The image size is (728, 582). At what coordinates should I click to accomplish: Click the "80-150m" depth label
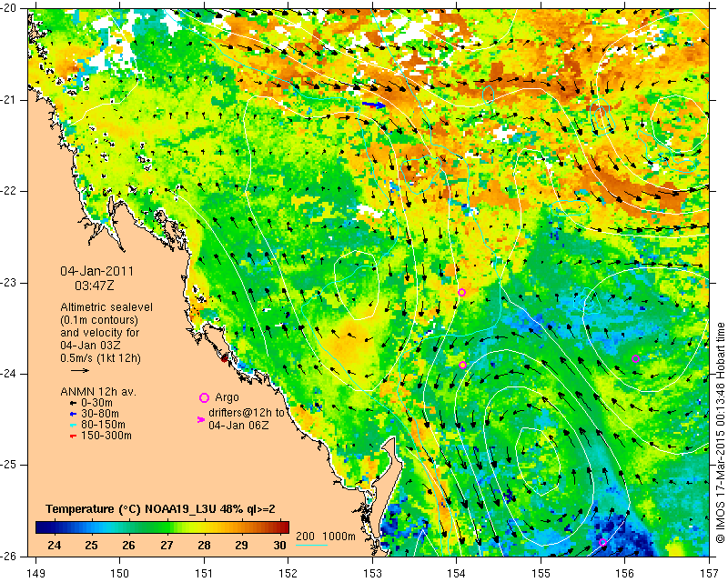(103, 425)
